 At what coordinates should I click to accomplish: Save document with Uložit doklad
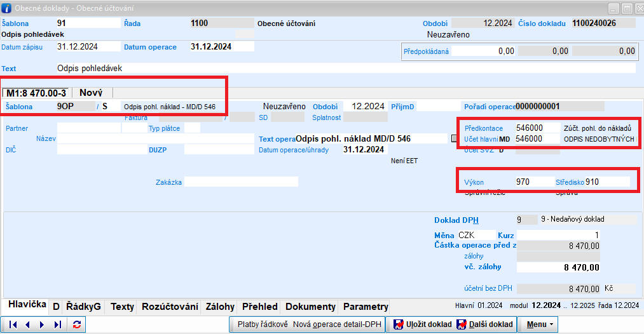(420, 324)
